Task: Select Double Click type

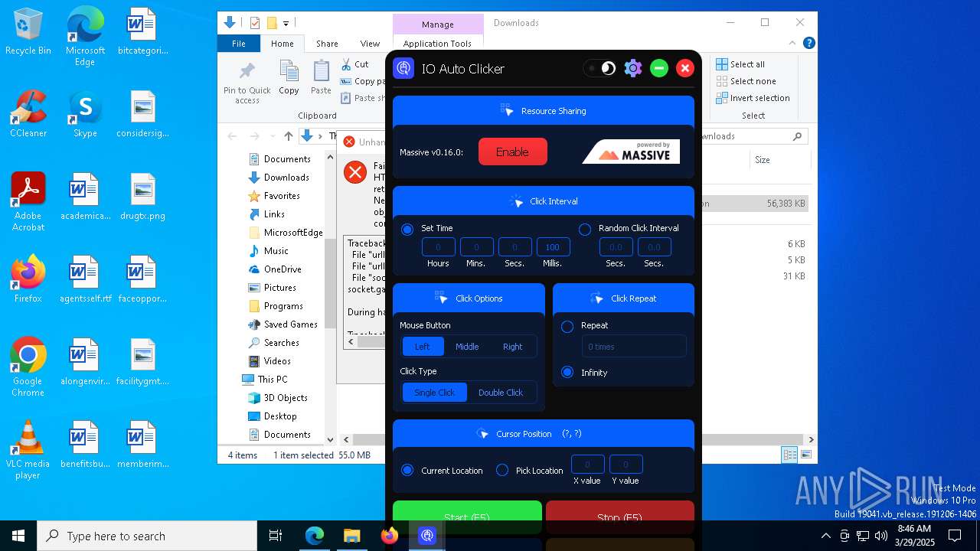Action: point(501,393)
